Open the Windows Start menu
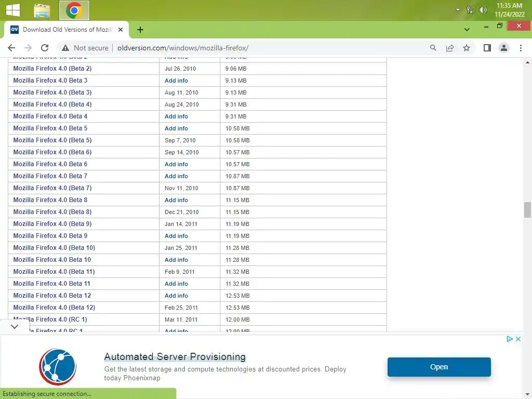This screenshot has height=399, width=532. coord(13,9)
